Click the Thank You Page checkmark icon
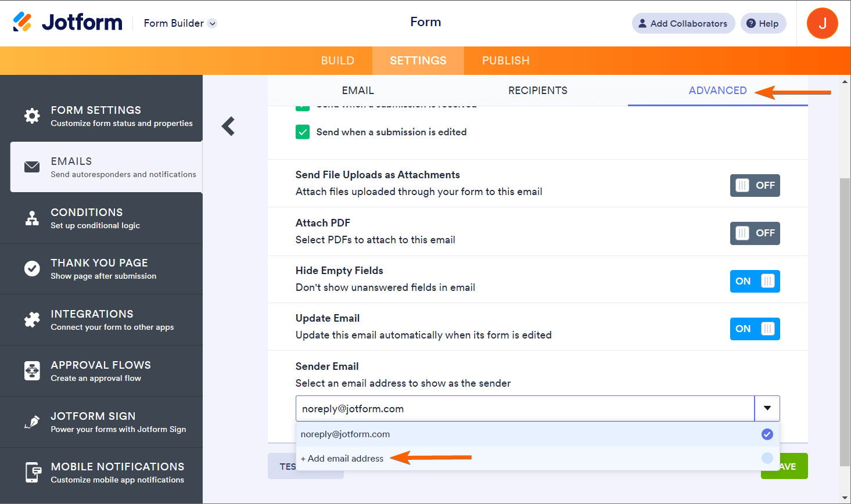This screenshot has width=851, height=504. 32,268
